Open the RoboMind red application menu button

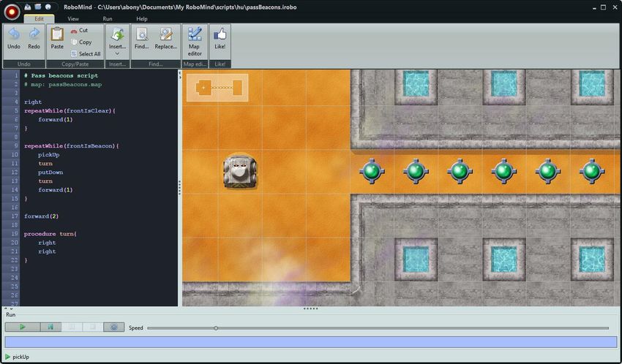tap(12, 12)
